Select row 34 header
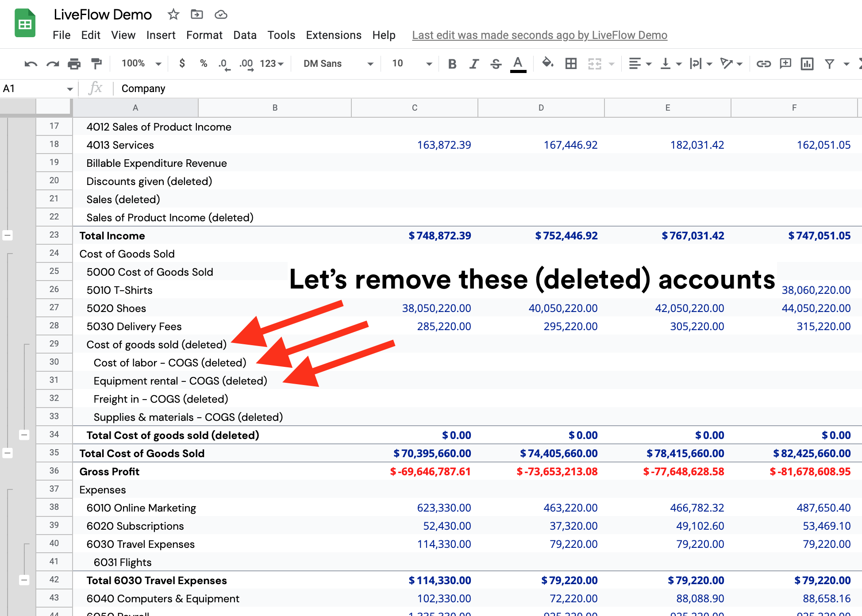The width and height of the screenshot is (862, 616). pos(54,435)
